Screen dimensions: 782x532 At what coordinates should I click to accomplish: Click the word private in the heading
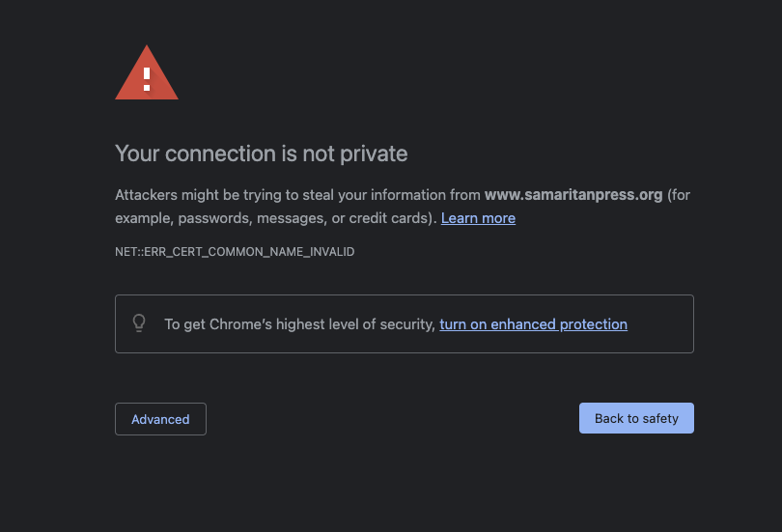coord(377,154)
